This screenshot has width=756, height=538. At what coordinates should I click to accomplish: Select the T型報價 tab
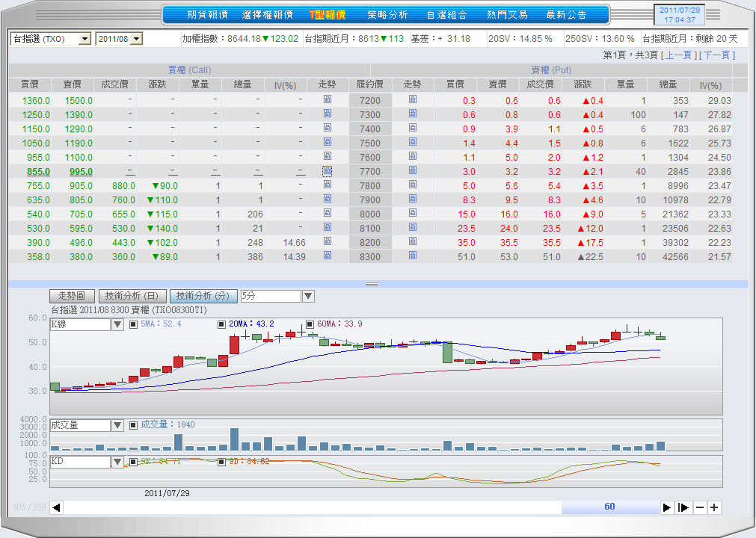(328, 15)
